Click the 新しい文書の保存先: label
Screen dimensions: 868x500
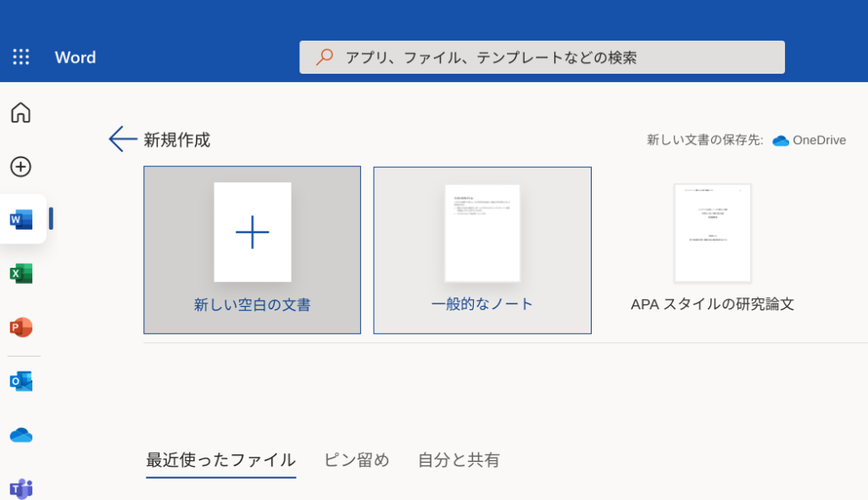coord(705,140)
